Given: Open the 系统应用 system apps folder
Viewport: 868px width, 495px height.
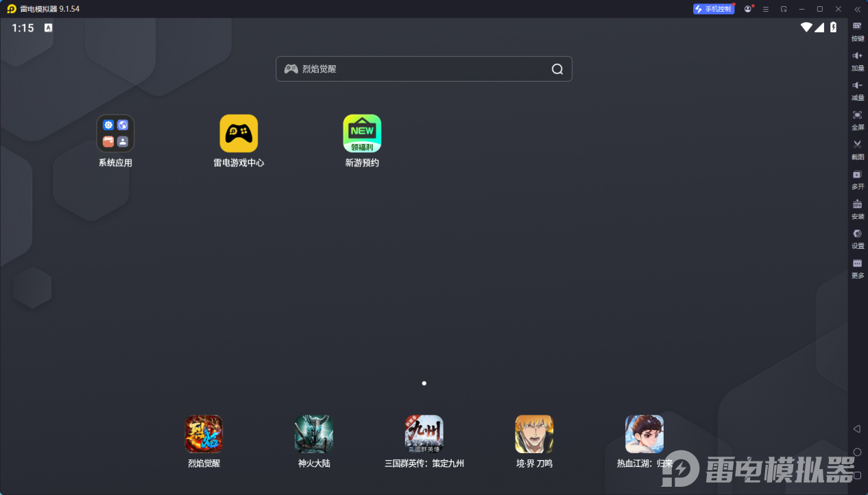Looking at the screenshot, I should 115,134.
